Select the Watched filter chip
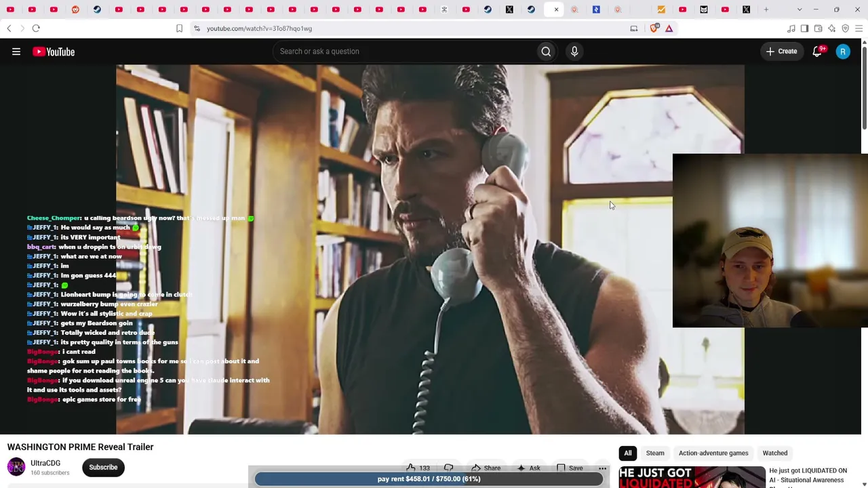This screenshot has height=488, width=868. pyautogui.click(x=775, y=453)
